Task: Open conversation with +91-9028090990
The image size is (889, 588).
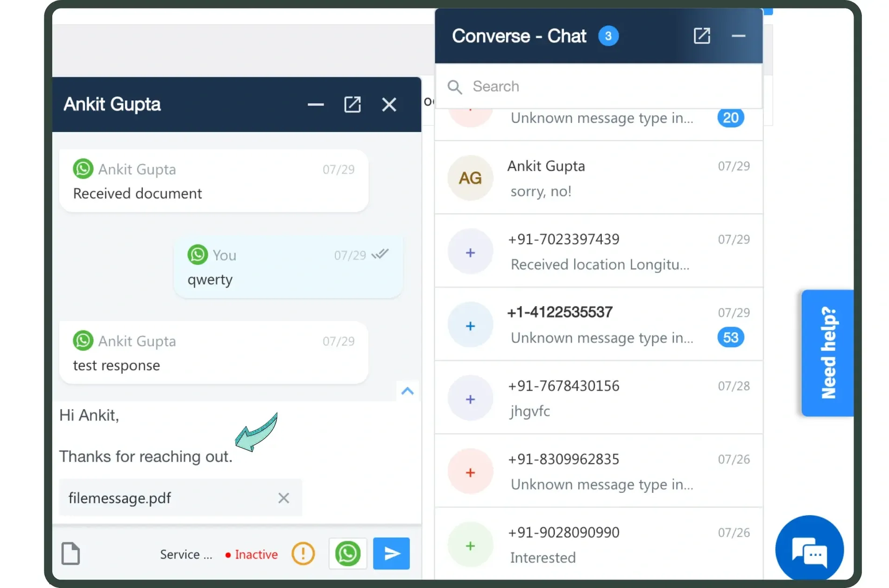Action: click(599, 544)
